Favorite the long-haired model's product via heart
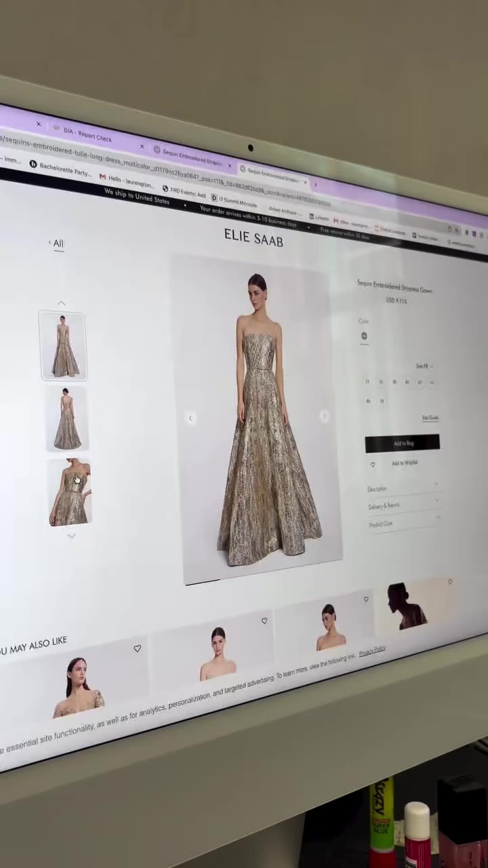This screenshot has height=868, width=488. click(x=138, y=648)
